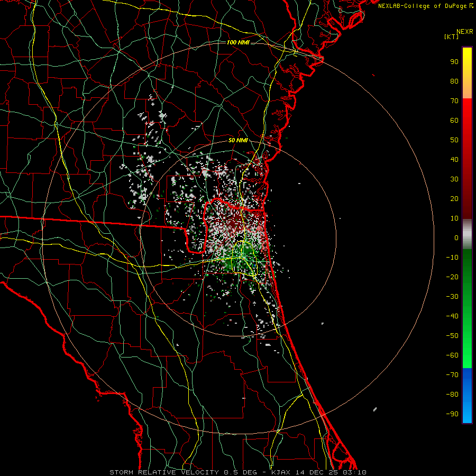Click the 80 value on the velocity scale
The image size is (476, 476).
tap(454, 81)
